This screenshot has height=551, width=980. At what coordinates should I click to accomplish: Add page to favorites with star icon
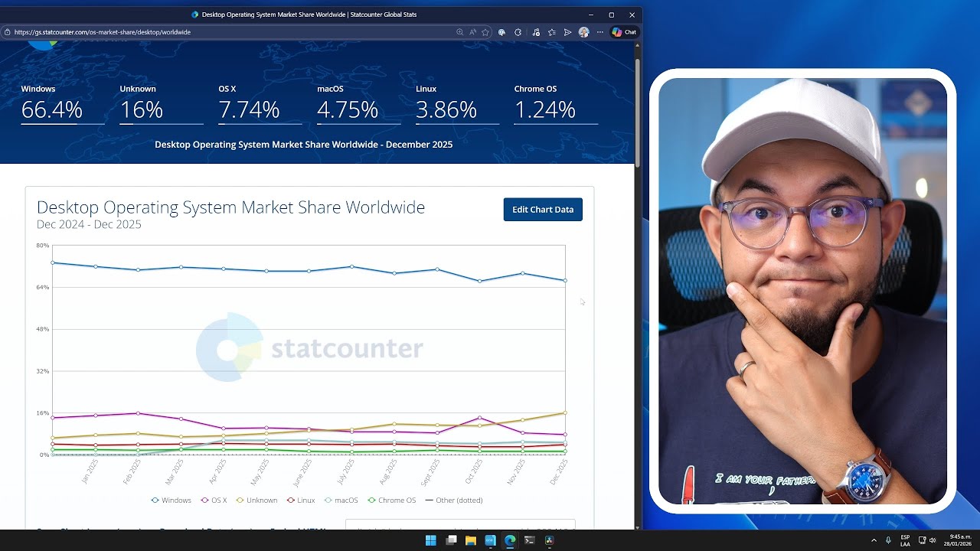tap(485, 32)
